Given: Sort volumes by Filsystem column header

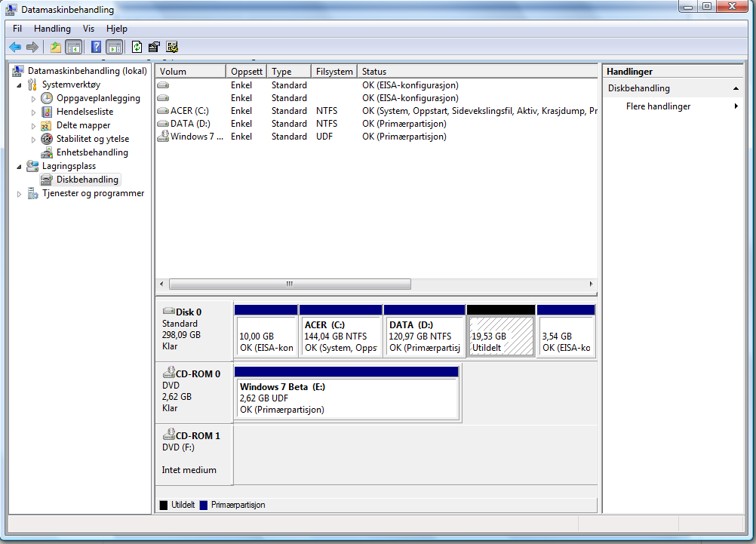Looking at the screenshot, I should tap(334, 72).
